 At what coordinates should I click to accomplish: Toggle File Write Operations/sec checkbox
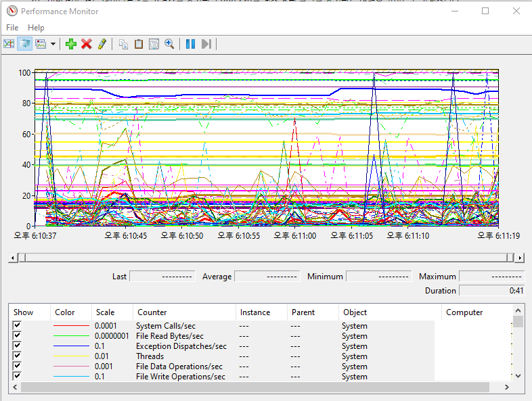pyautogui.click(x=18, y=377)
